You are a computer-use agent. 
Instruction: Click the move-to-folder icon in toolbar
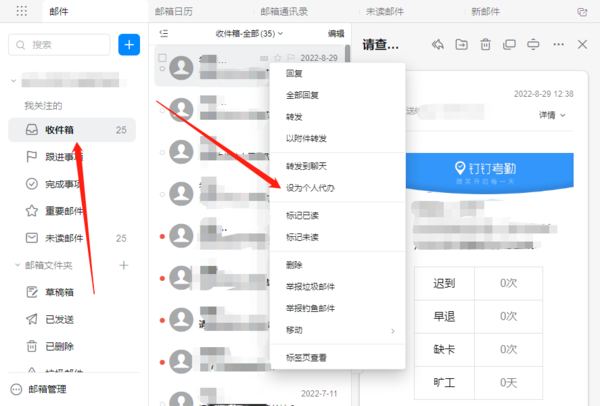[x=461, y=44]
